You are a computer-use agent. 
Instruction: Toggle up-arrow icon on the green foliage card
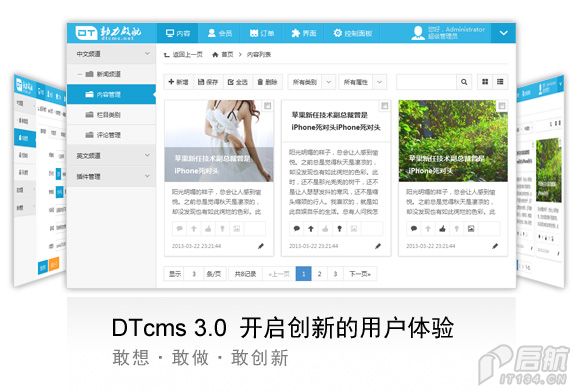[x=428, y=229]
